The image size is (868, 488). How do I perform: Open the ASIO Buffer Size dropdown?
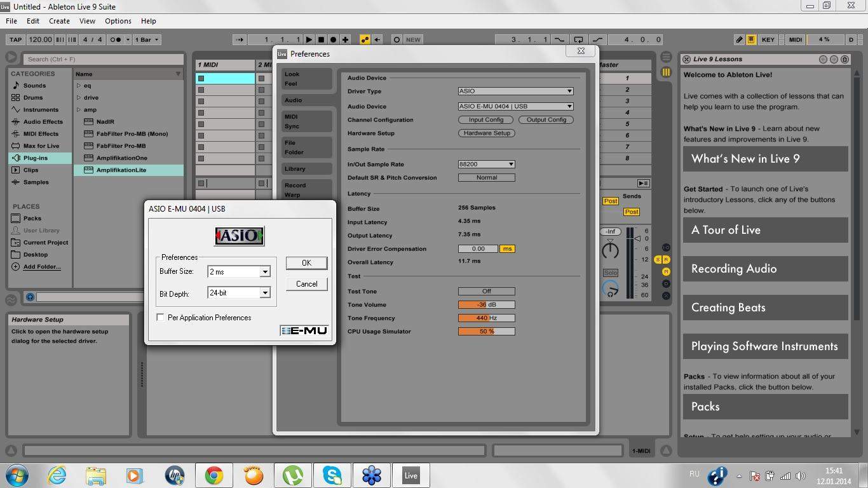(239, 272)
